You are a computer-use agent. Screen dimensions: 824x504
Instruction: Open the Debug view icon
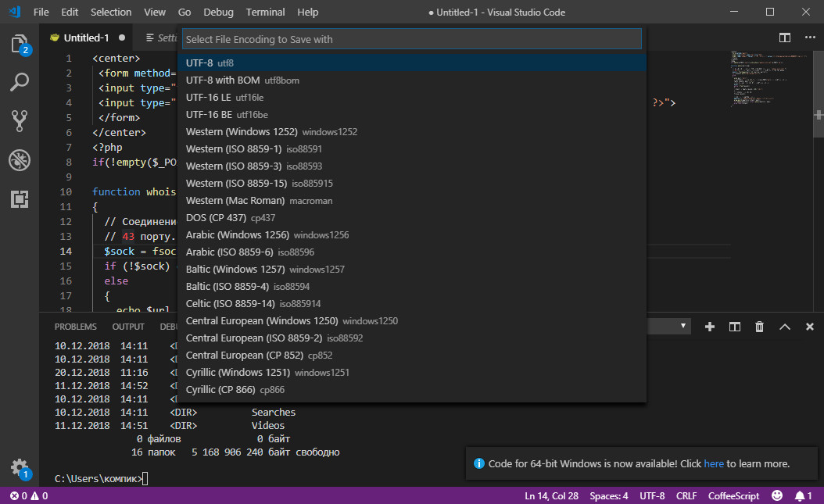(20, 160)
